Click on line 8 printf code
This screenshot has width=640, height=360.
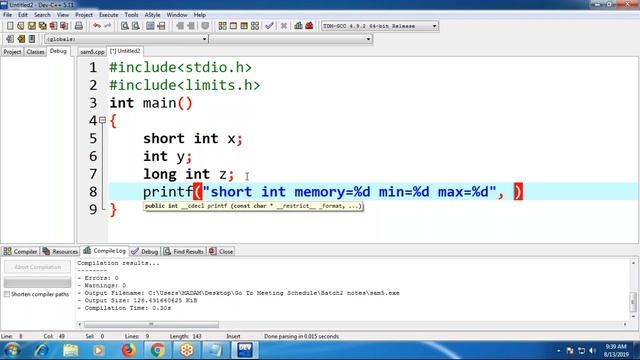[333, 192]
